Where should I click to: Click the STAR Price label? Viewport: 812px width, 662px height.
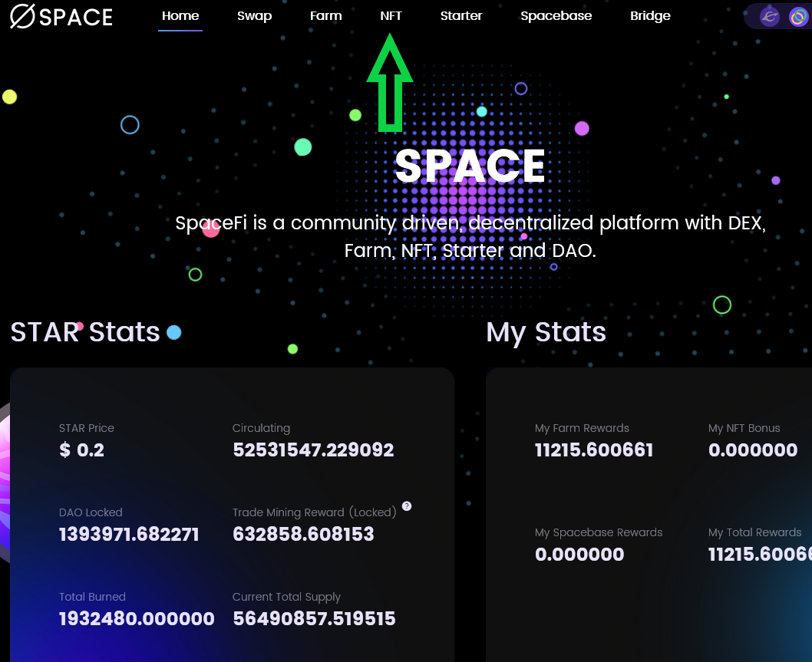point(87,428)
